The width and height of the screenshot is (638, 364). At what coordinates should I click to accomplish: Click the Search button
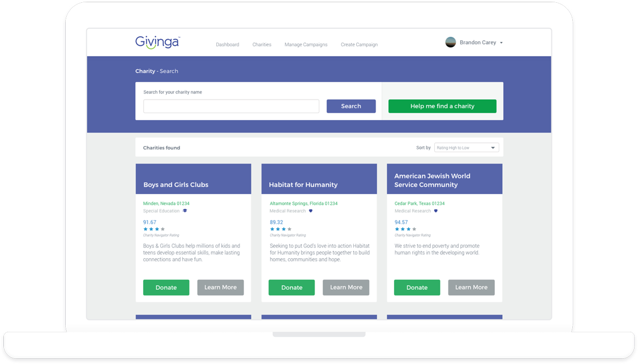point(351,106)
